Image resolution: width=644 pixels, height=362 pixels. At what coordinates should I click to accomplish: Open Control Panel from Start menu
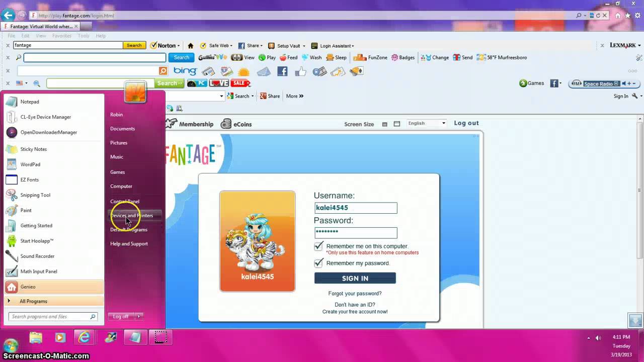[125, 202]
